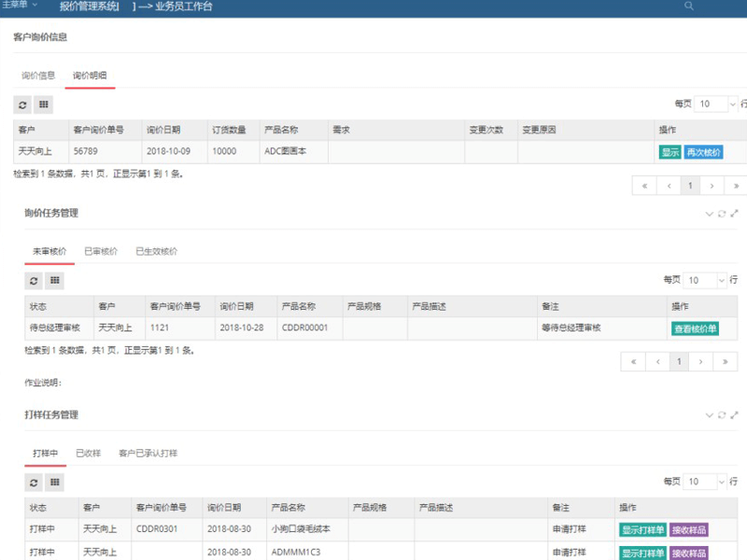Expand 询价任务管理 panel to fullscreen

[x=734, y=214]
